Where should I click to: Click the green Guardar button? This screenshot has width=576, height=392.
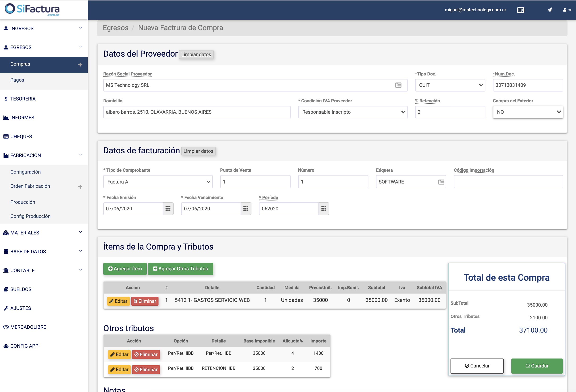537,366
